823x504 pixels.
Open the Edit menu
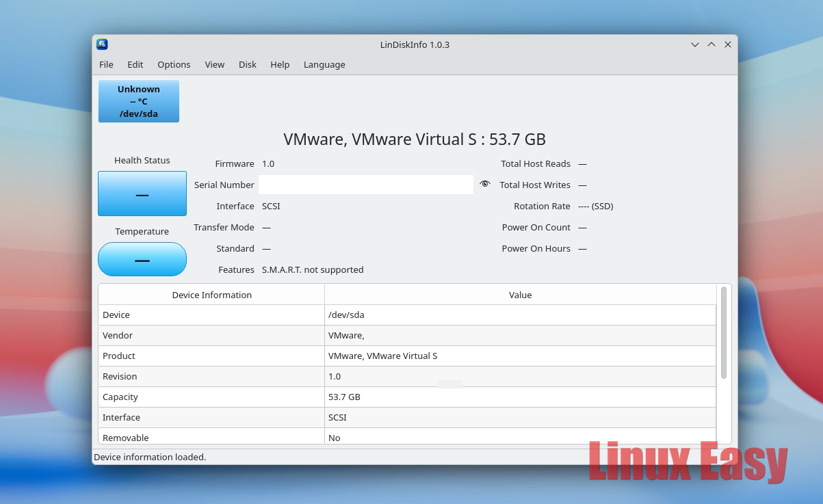pyautogui.click(x=135, y=64)
